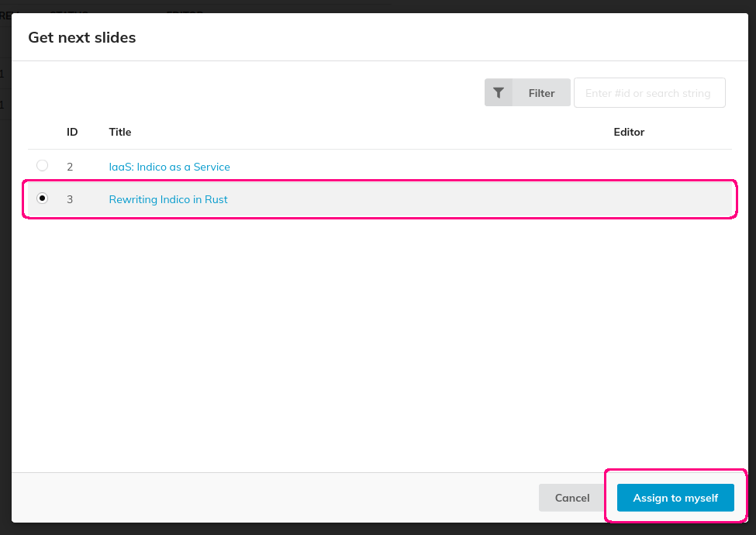This screenshot has height=535, width=756.
Task: Click the ID value 2 cell
Action: point(70,167)
